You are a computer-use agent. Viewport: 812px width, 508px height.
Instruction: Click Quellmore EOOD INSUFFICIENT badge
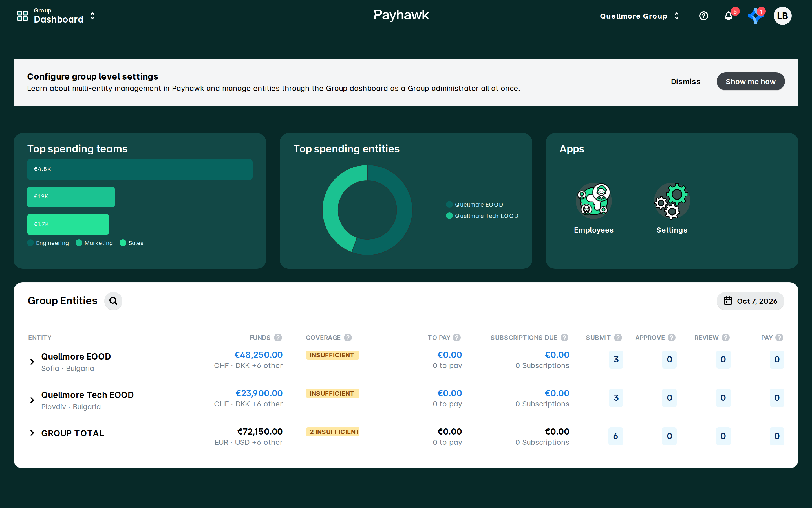(x=332, y=355)
